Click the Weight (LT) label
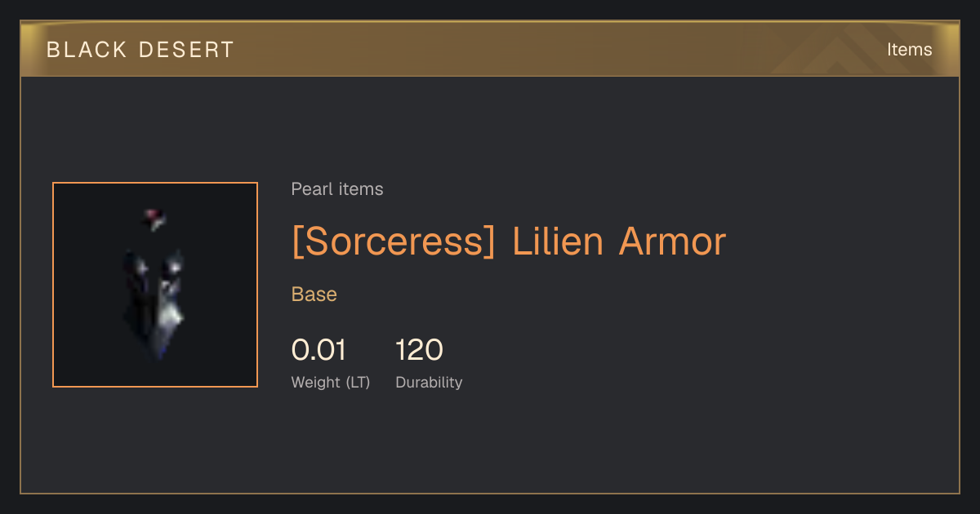The width and height of the screenshot is (980, 514). pyautogui.click(x=331, y=382)
